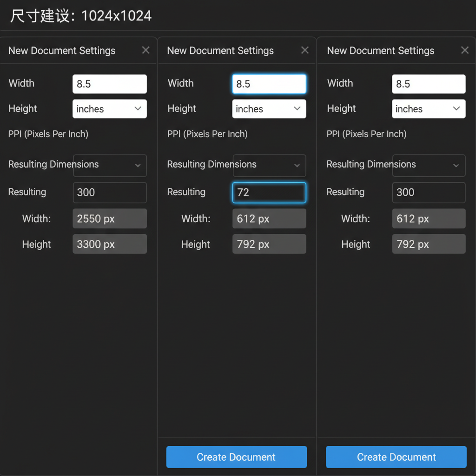Select the 300 PPI field in right panel
This screenshot has width=476, height=476.
click(429, 192)
